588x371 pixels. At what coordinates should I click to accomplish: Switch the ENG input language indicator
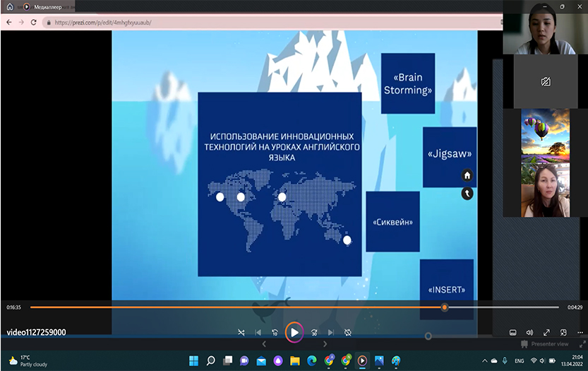(x=519, y=360)
